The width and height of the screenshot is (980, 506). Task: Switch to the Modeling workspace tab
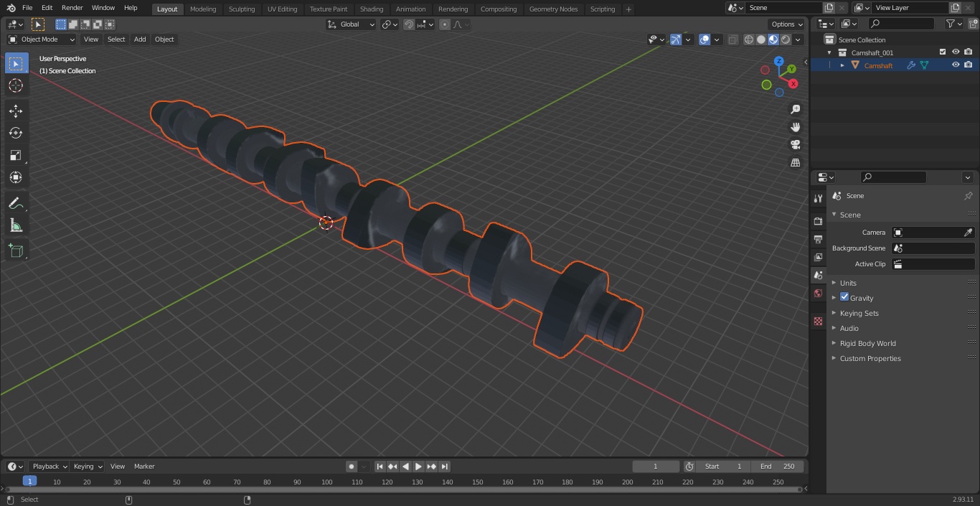point(203,9)
